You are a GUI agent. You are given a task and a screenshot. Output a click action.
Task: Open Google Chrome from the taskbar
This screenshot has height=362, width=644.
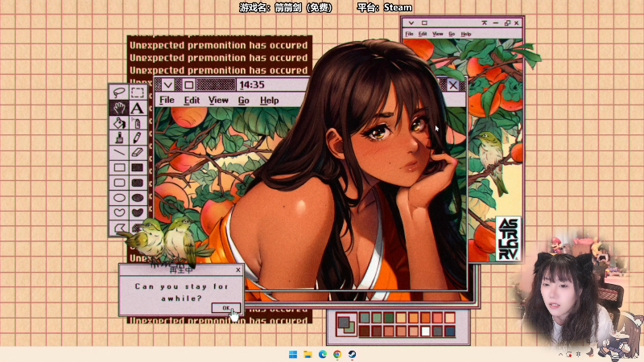337,354
